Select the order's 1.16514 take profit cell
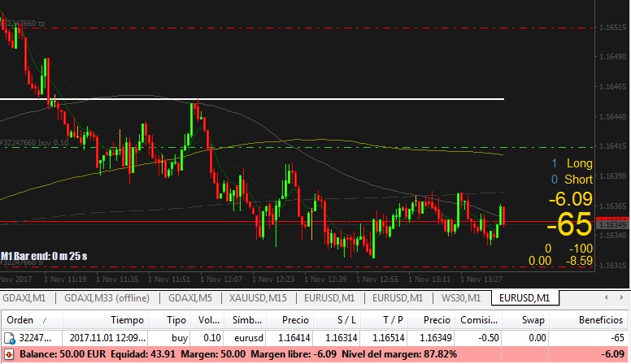 (x=397, y=337)
